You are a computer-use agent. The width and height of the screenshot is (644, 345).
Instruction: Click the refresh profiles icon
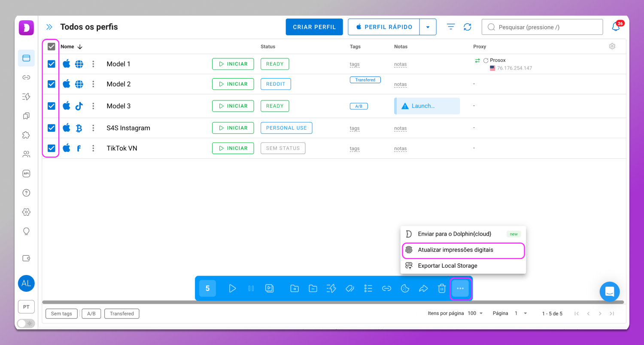468,27
